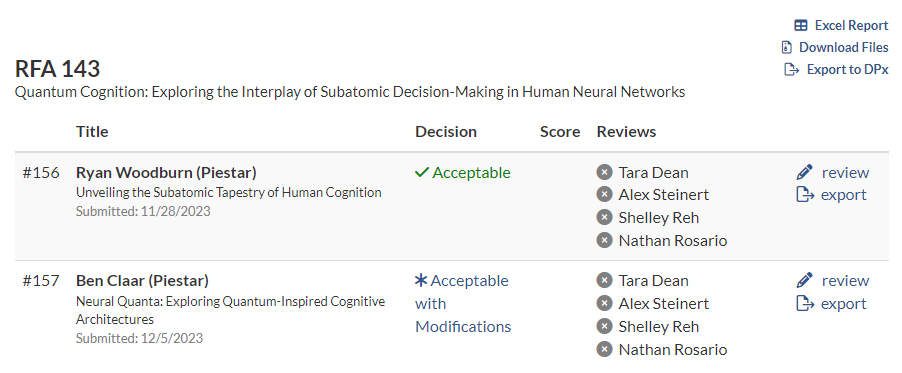Click the Excel Report table icon
Screen dimensions: 902x373
[801, 25]
